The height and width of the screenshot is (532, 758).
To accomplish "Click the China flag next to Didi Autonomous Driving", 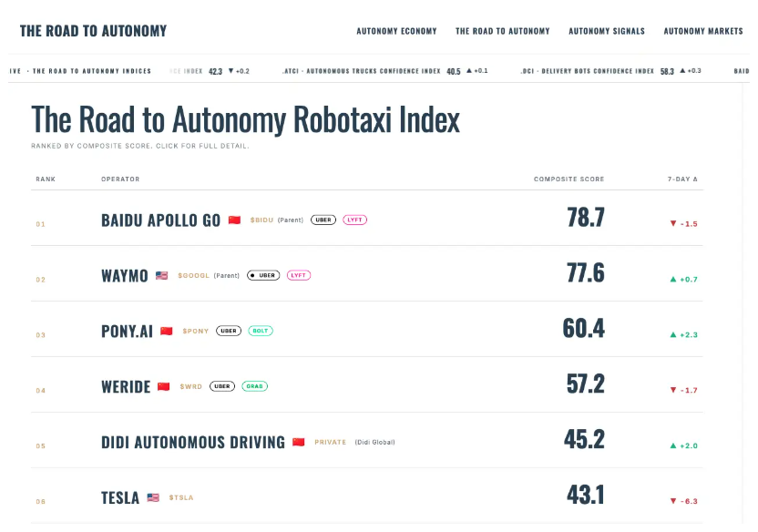I will coord(298,442).
